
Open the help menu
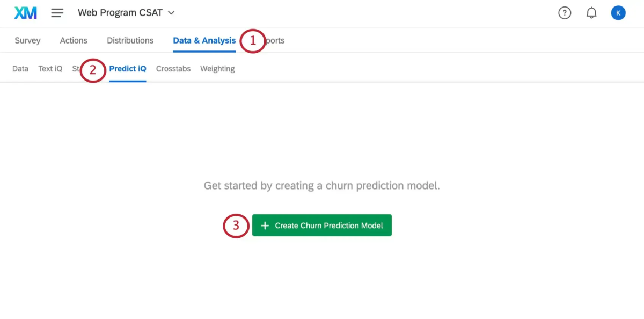565,12
